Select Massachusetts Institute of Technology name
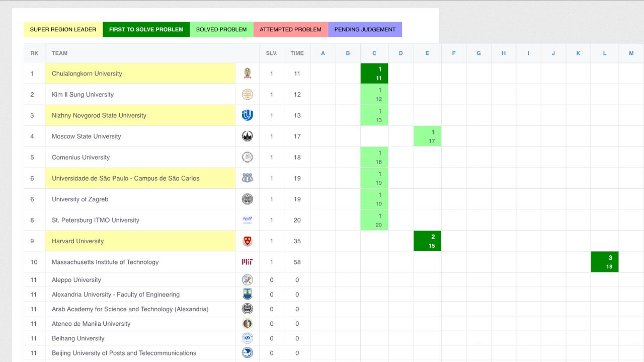This screenshot has height=362, width=644. point(105,262)
